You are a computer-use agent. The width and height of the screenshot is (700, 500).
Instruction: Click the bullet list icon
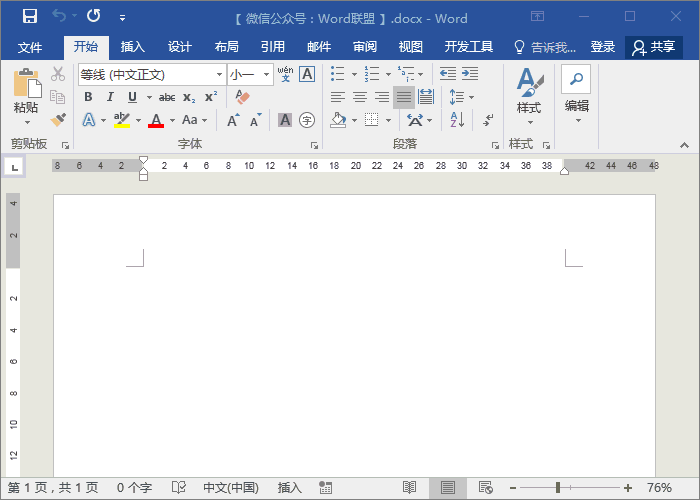(x=338, y=74)
